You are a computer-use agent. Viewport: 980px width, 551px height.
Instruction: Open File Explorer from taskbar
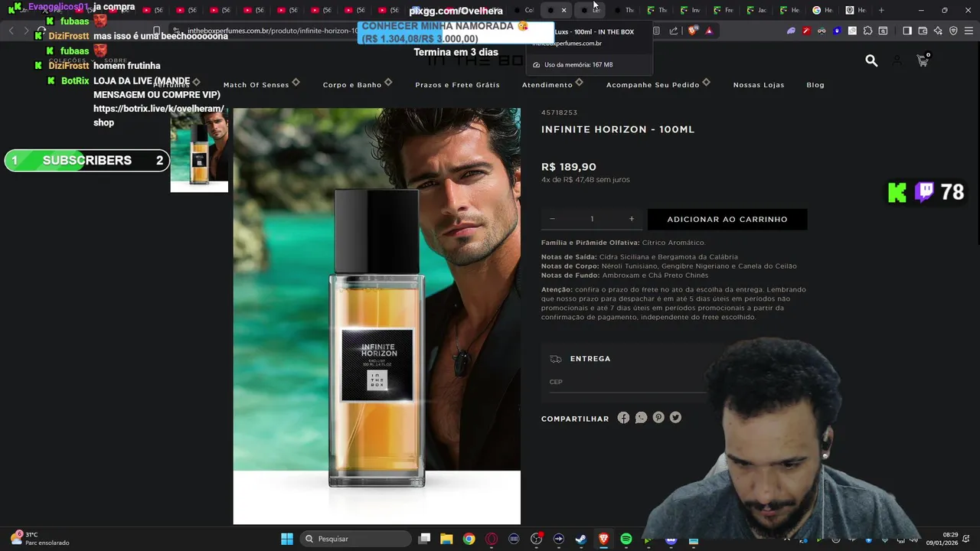[446, 539]
